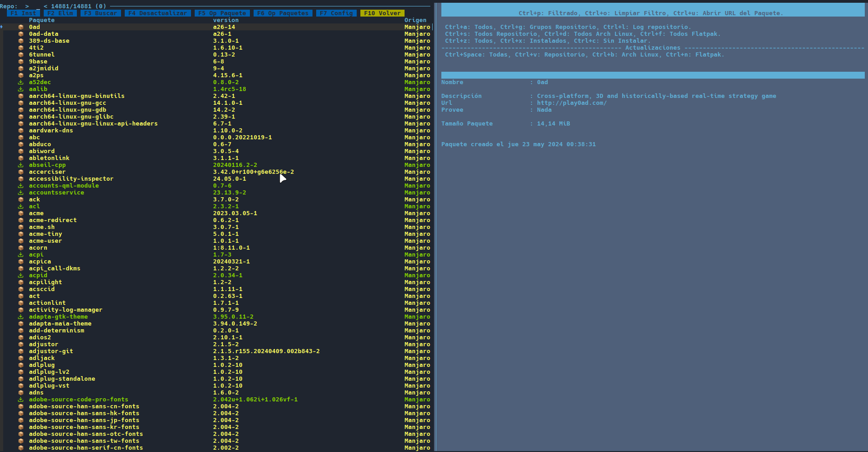Select aarch64-linux-gnu-binutils package
The height and width of the screenshot is (452, 868).
[216, 96]
